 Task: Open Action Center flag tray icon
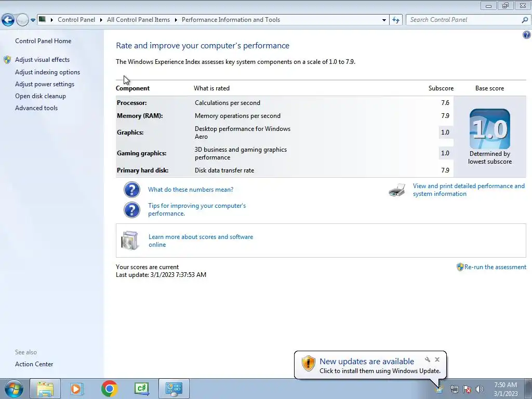[x=467, y=390]
